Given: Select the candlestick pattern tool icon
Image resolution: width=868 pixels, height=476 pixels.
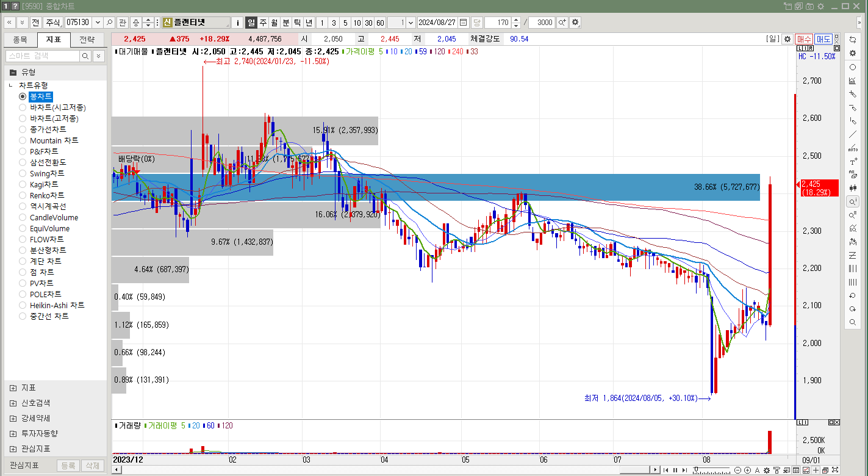Looking at the screenshot, I should click(853, 188).
